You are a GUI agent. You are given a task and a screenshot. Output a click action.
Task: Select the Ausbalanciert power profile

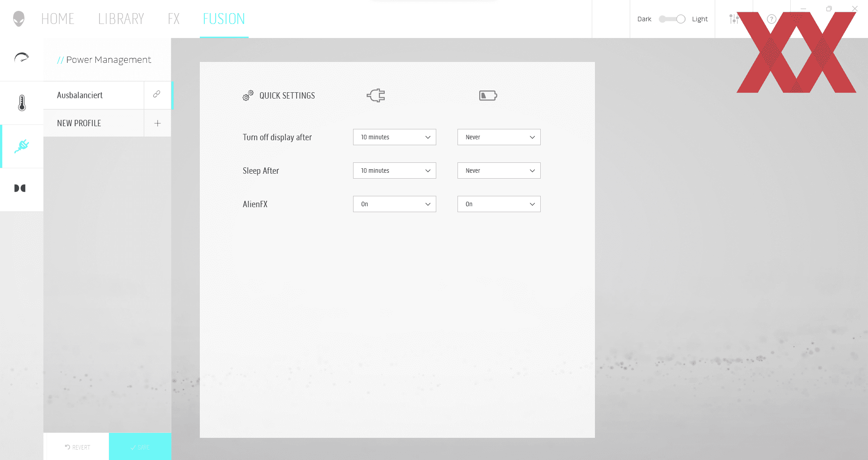pyautogui.click(x=94, y=95)
